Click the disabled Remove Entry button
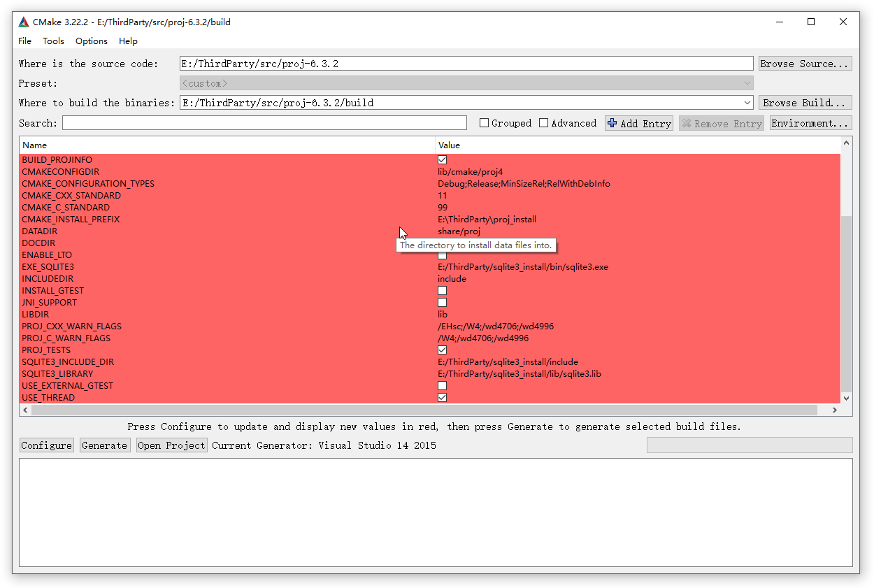Viewport: 874px width, 588px height. point(722,123)
